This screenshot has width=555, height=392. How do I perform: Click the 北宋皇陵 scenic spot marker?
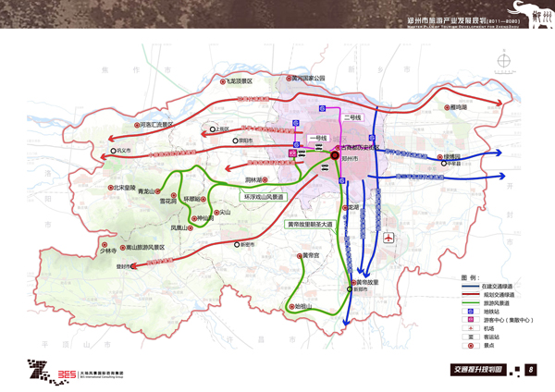tap(112, 188)
